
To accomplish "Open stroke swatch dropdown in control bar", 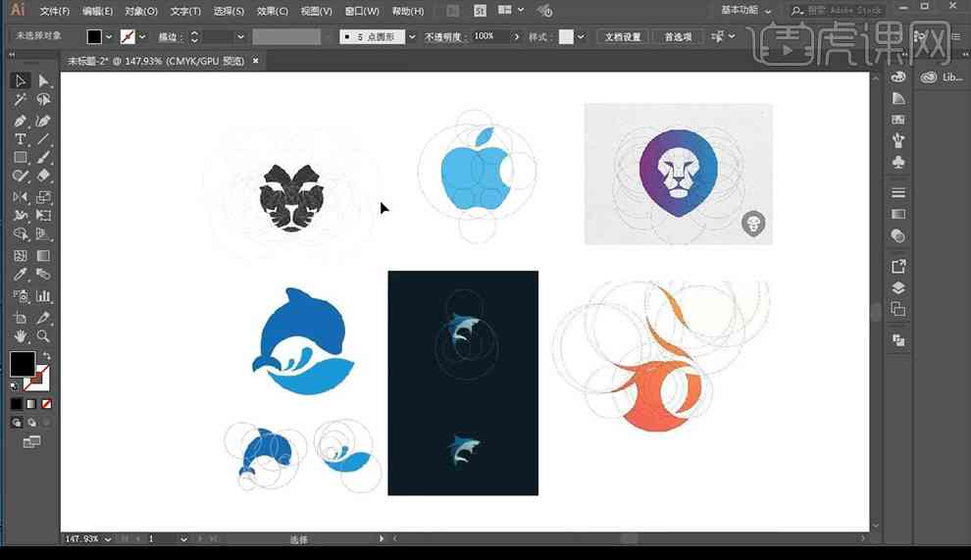I will pyautogui.click(x=142, y=37).
